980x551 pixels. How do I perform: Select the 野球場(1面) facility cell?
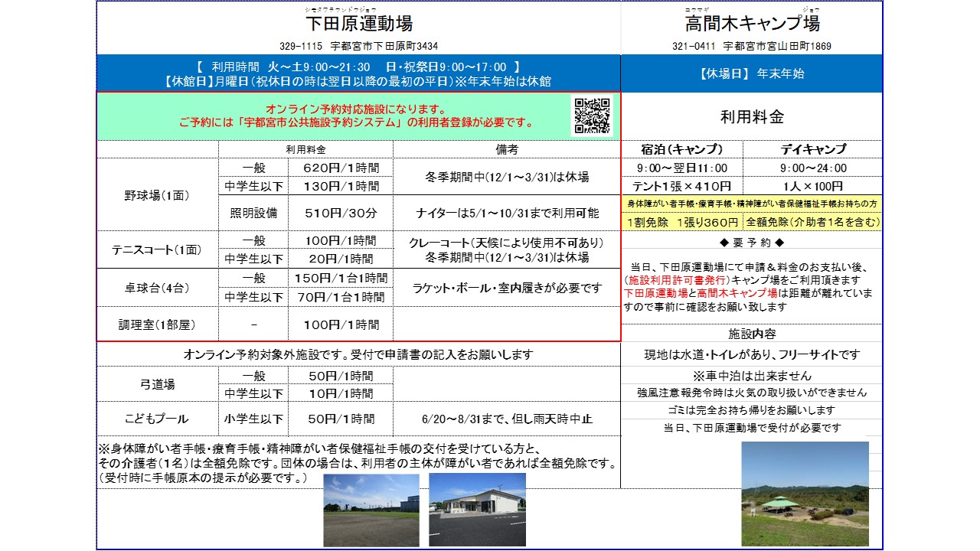(158, 195)
